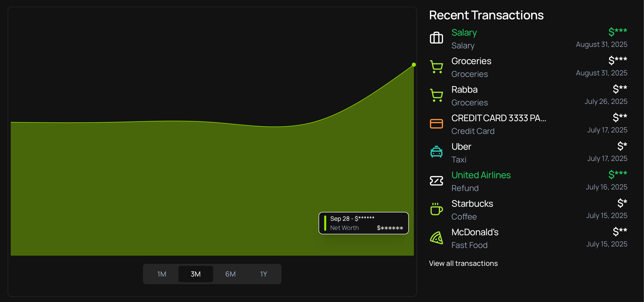Click the Uber taxi icon

click(x=436, y=152)
